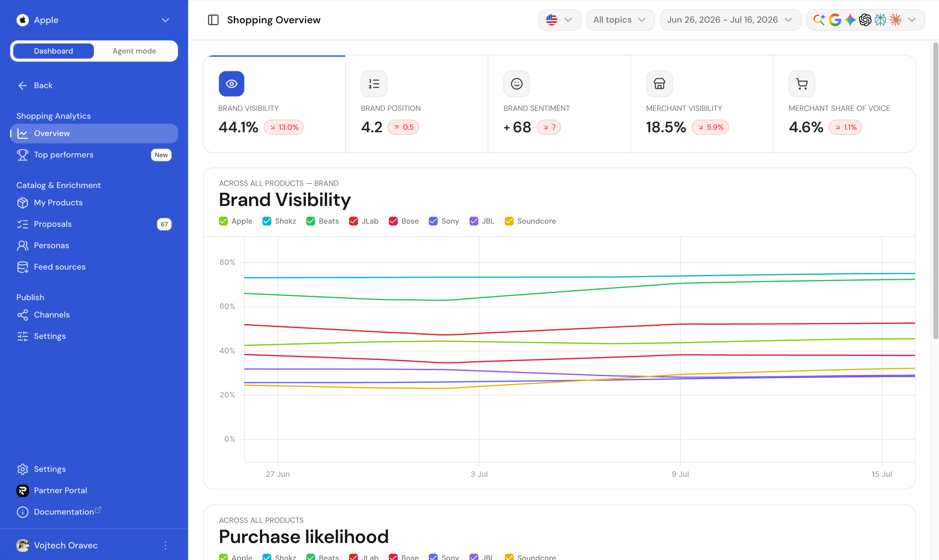Open Personas page
939x560 pixels.
click(94, 245)
